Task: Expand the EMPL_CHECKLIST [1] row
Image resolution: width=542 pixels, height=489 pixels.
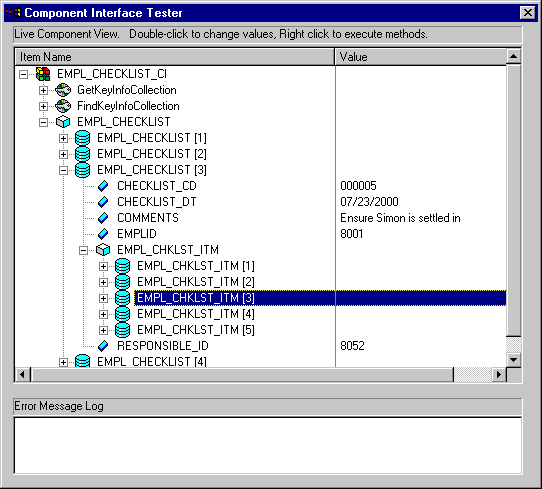Action: (63, 139)
